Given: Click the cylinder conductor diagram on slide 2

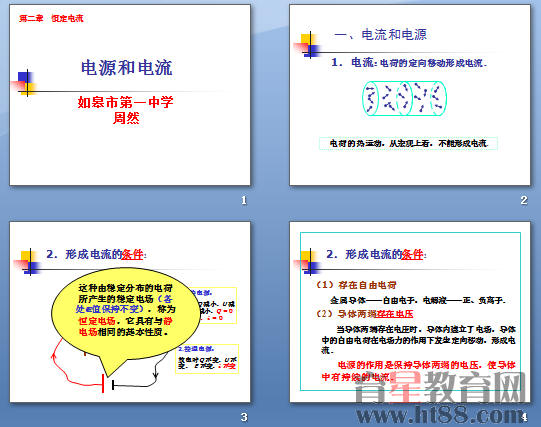Looking at the screenshot, I should click(x=404, y=98).
